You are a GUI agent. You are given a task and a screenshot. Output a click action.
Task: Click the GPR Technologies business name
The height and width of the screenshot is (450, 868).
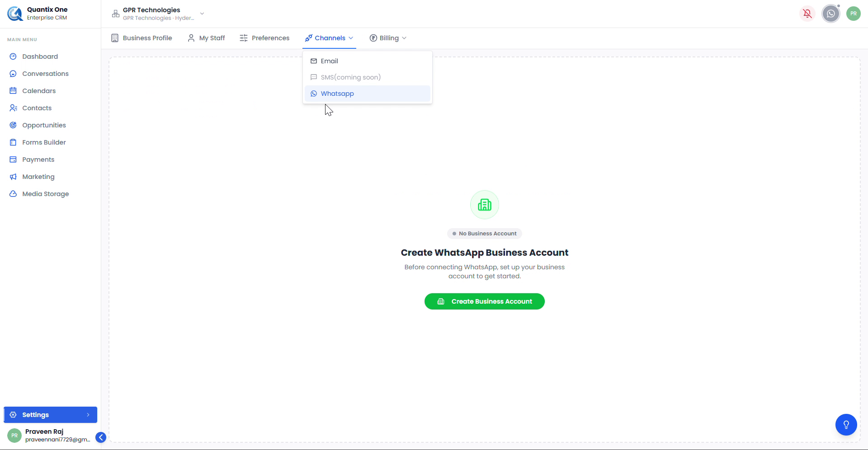(151, 10)
